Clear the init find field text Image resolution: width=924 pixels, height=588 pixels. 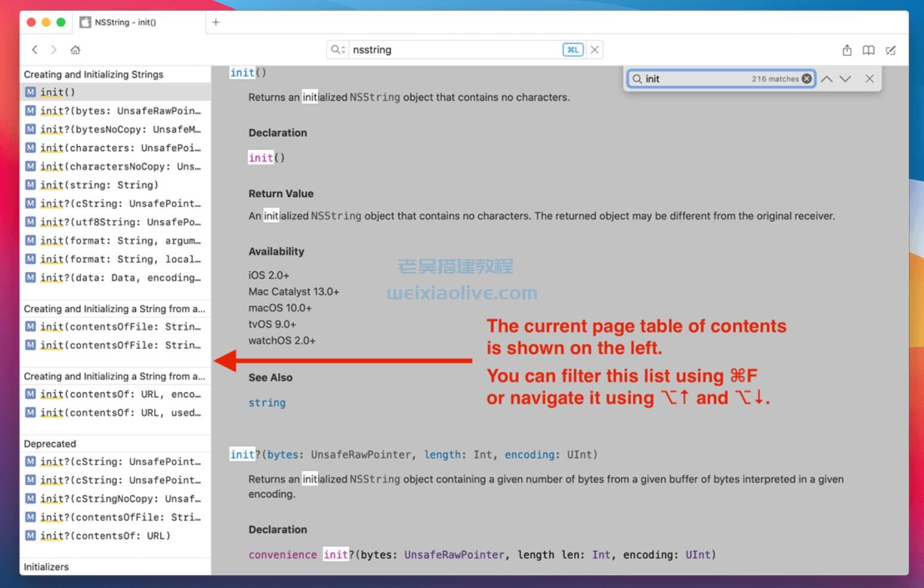(x=807, y=79)
